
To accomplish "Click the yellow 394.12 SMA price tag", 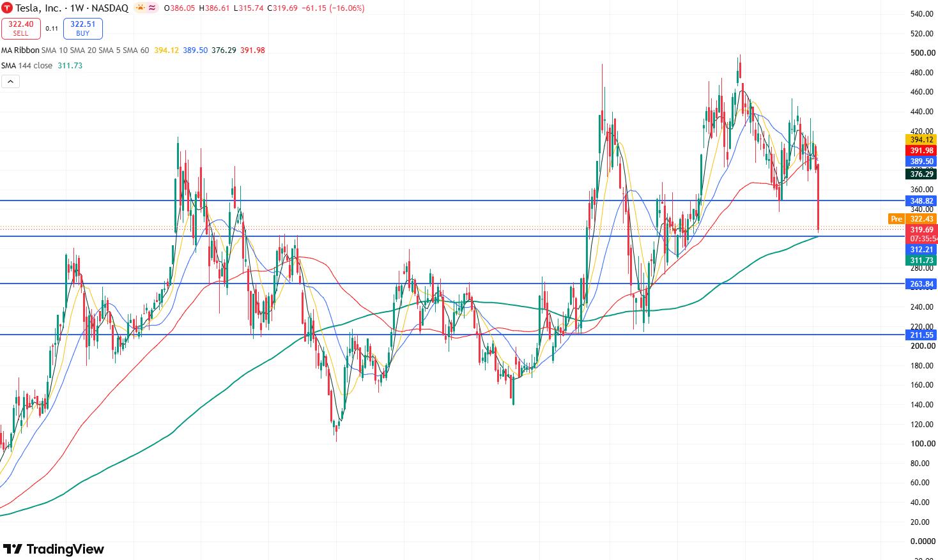I will (921, 139).
